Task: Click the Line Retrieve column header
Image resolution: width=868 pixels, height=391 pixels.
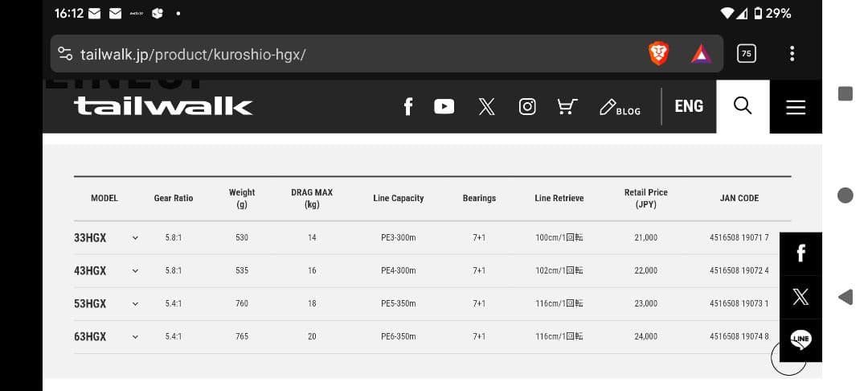Action: point(559,198)
